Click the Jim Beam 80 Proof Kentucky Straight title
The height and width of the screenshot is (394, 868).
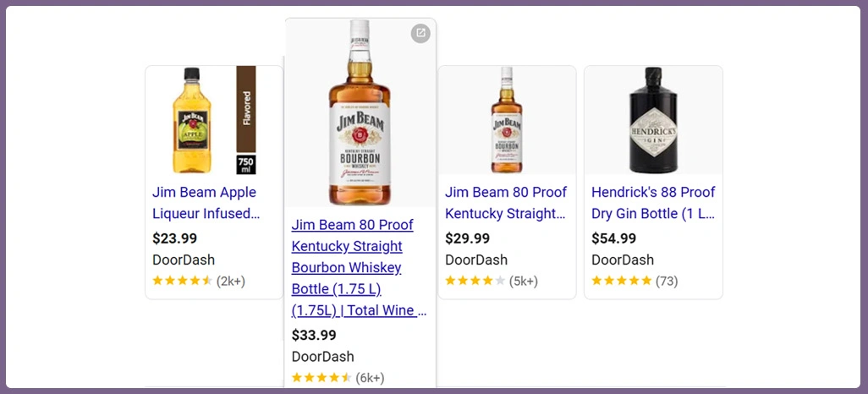tap(506, 203)
